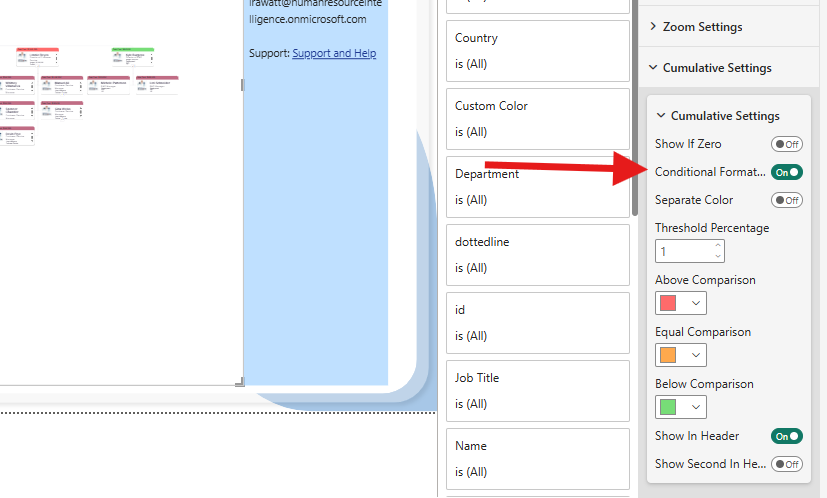Select the dottedline filter card
This screenshot has height=498, width=827.
point(537,255)
